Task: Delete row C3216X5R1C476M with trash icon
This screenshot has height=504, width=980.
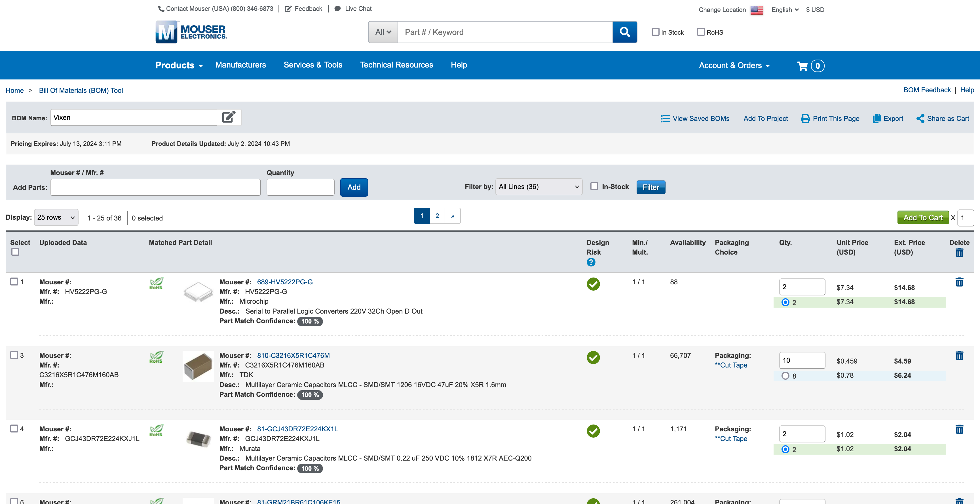Action: click(960, 356)
